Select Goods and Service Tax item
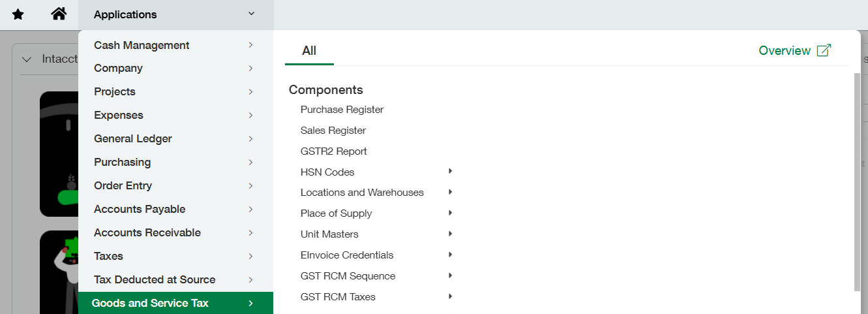Image resolution: width=868 pixels, height=314 pixels. pos(150,303)
